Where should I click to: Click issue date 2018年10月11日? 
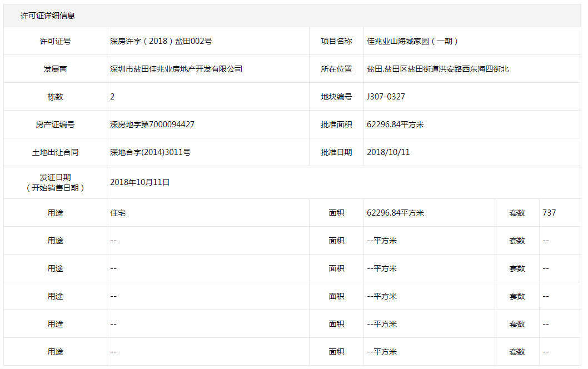140,182
